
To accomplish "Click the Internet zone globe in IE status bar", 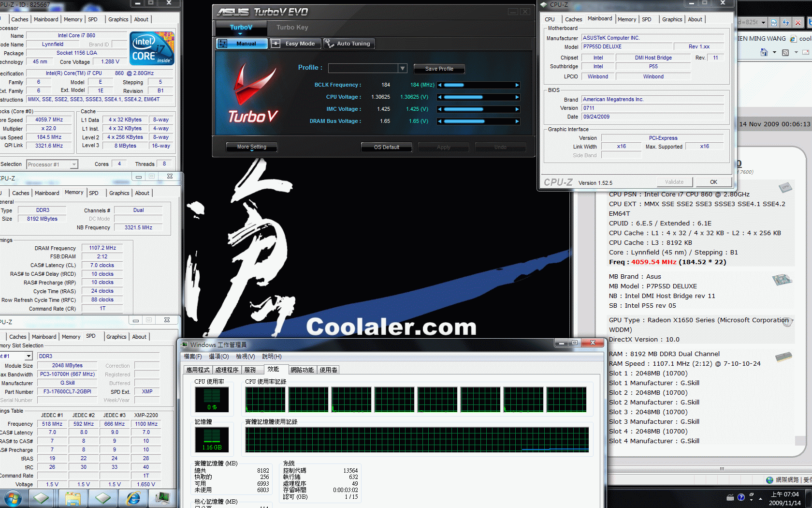I will point(770,480).
